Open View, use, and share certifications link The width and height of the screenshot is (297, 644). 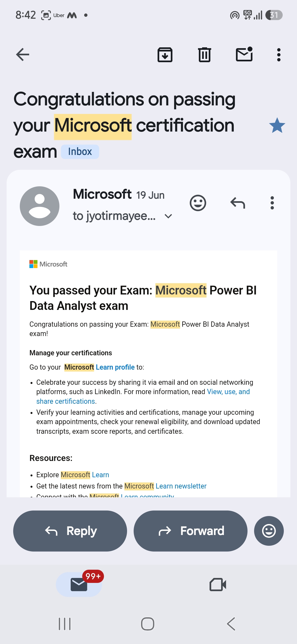tap(143, 396)
